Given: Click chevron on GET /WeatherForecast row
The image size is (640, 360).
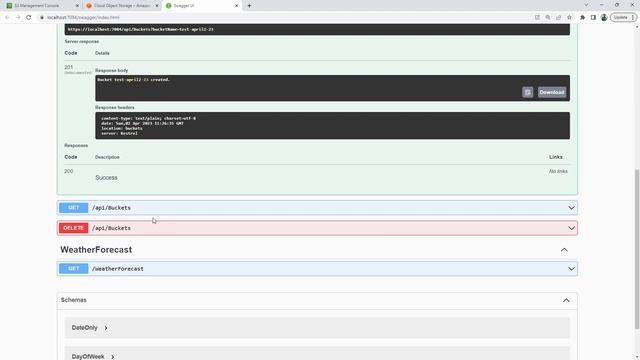Looking at the screenshot, I should click(571, 269).
